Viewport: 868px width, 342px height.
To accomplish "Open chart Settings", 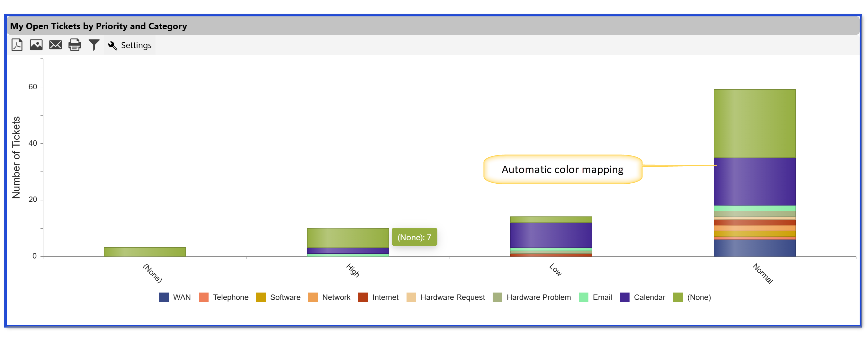I will [x=130, y=45].
